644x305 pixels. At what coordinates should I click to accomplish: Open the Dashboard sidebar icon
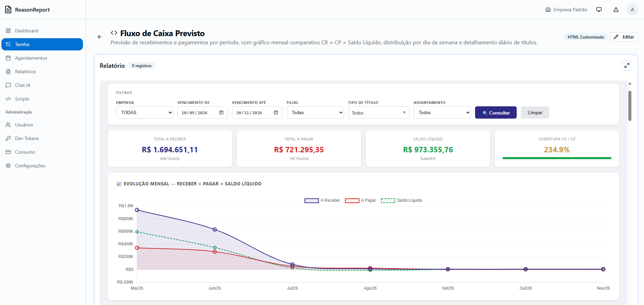(x=8, y=31)
